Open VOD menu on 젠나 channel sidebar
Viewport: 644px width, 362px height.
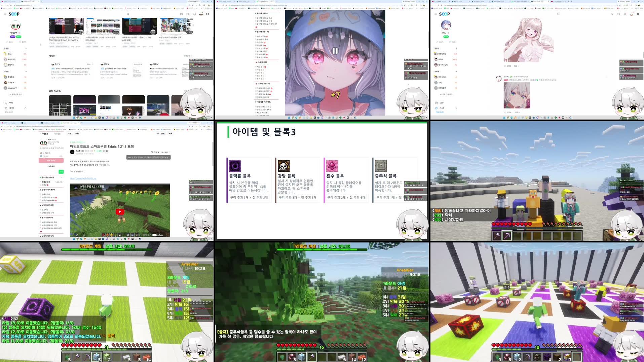click(x=442, y=103)
